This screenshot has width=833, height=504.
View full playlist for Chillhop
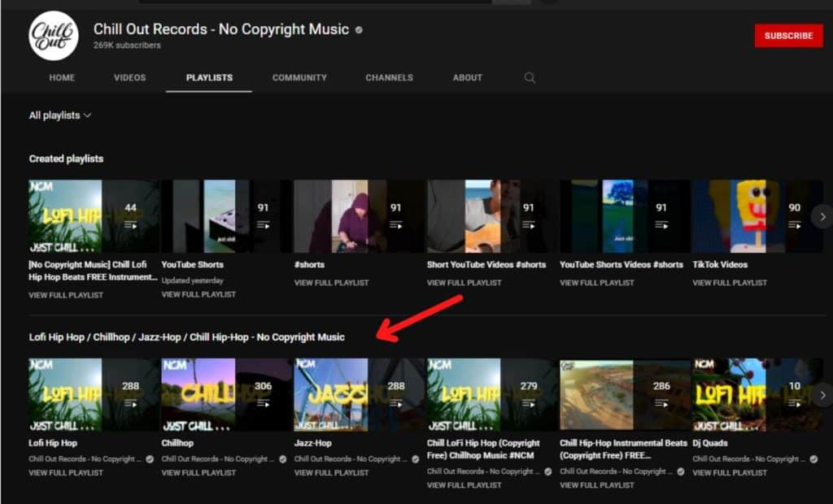[x=198, y=472]
